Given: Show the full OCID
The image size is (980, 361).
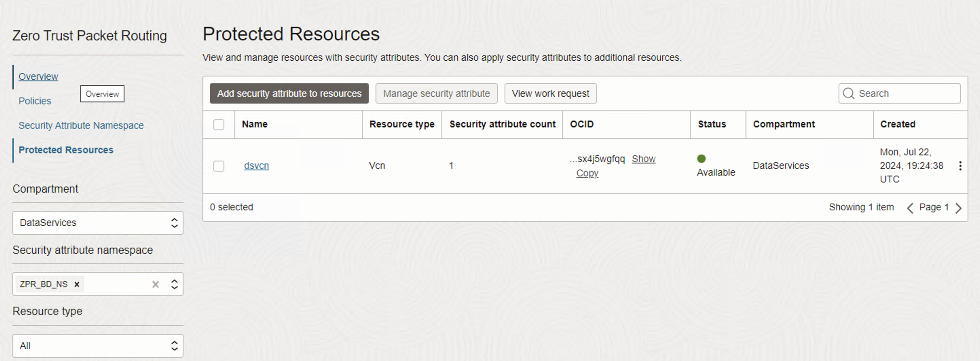Looking at the screenshot, I should click(643, 159).
